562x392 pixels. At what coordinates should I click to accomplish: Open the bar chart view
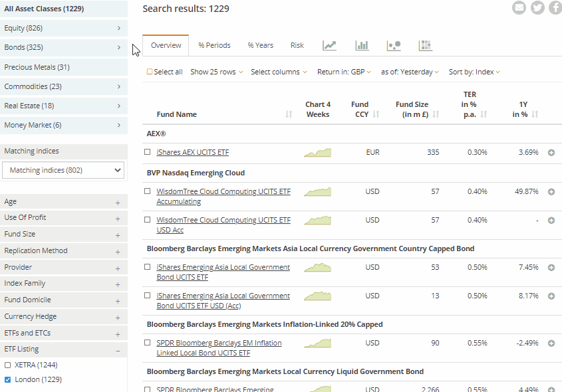(362, 45)
